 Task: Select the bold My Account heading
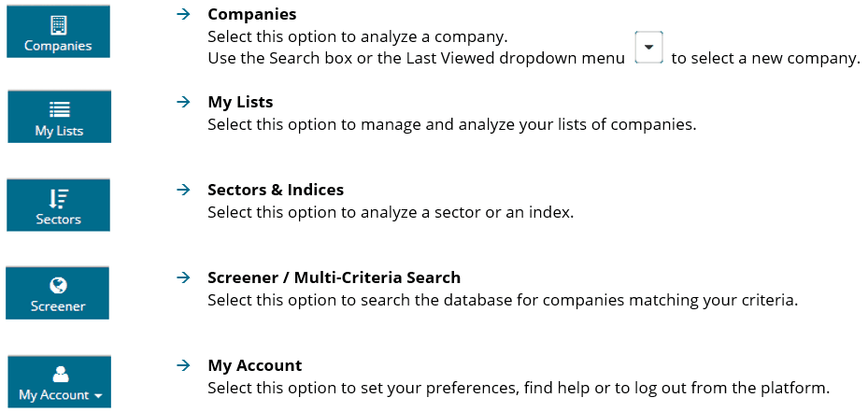pos(255,365)
